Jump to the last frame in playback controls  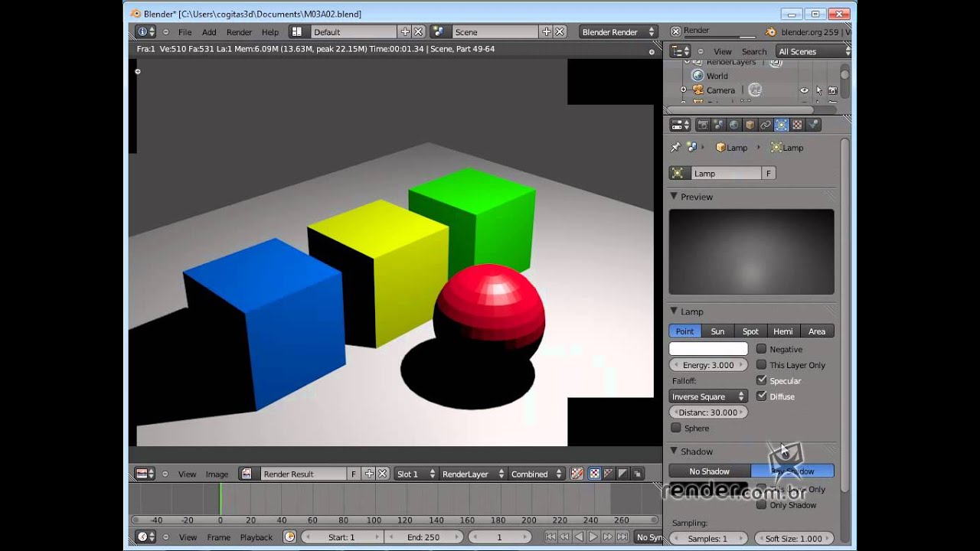622,537
